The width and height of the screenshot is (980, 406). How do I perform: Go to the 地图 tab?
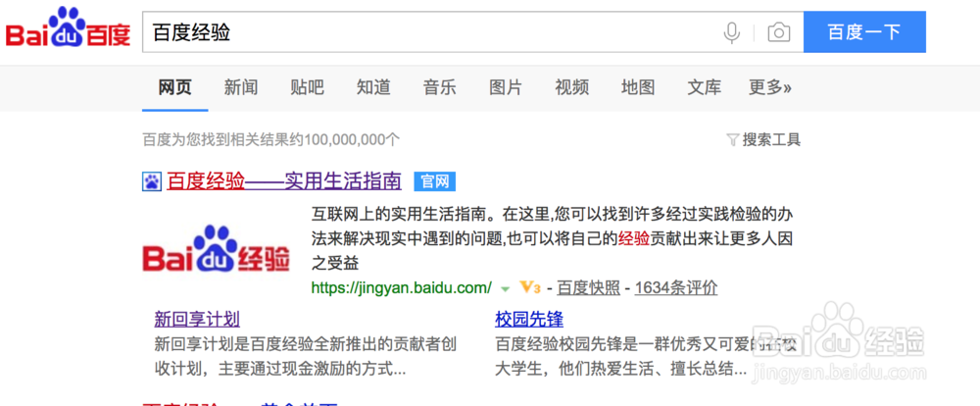click(x=638, y=87)
